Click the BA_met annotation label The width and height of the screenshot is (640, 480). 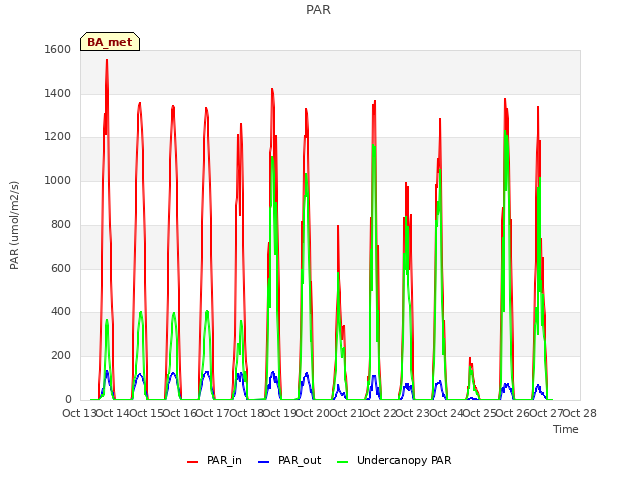click(x=110, y=42)
